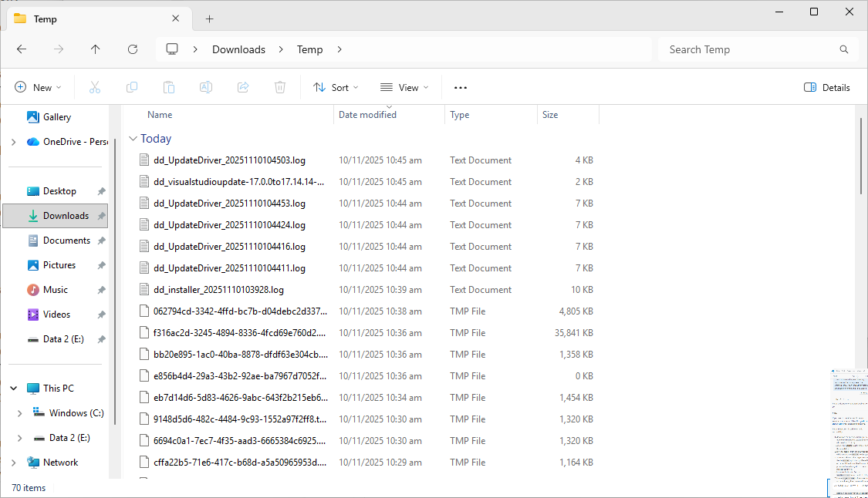This screenshot has height=498, width=868.
Task: Click Downloads in the address breadcrumb
Action: click(238, 49)
